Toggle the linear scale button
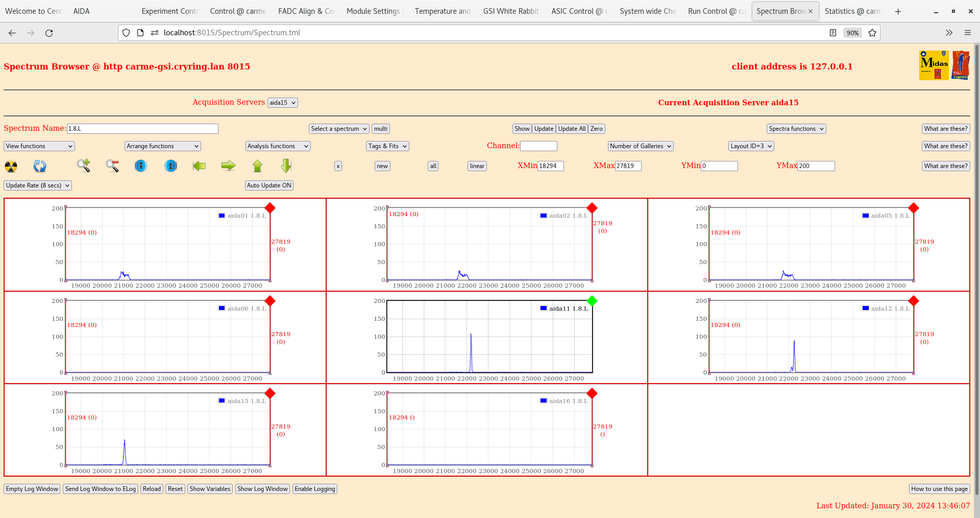980x518 pixels. (476, 166)
